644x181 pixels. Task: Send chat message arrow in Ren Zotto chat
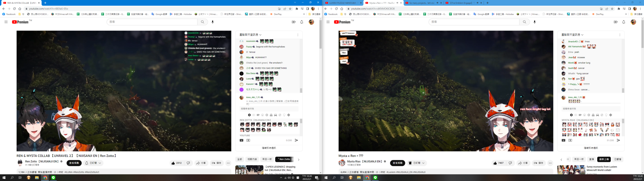click(x=296, y=140)
